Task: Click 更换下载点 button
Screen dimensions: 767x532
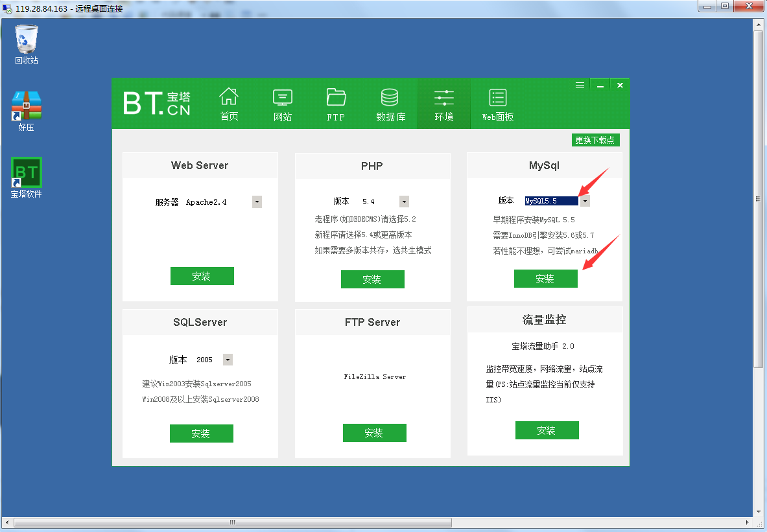Action: (596, 140)
